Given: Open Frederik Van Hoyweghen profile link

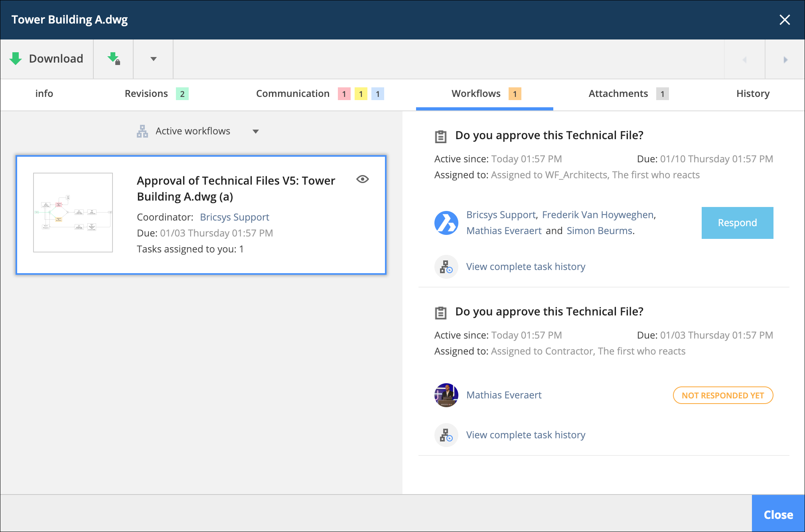Looking at the screenshot, I should (598, 215).
